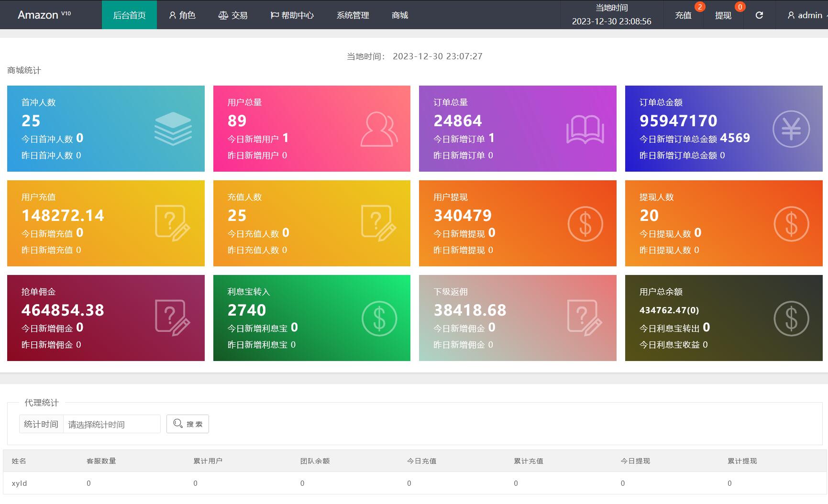Click 利息宝转入 value 2740
The image size is (828, 504).
(x=247, y=310)
